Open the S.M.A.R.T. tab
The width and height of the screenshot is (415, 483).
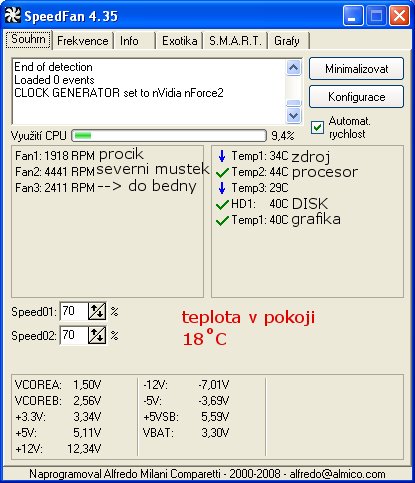pos(235,41)
